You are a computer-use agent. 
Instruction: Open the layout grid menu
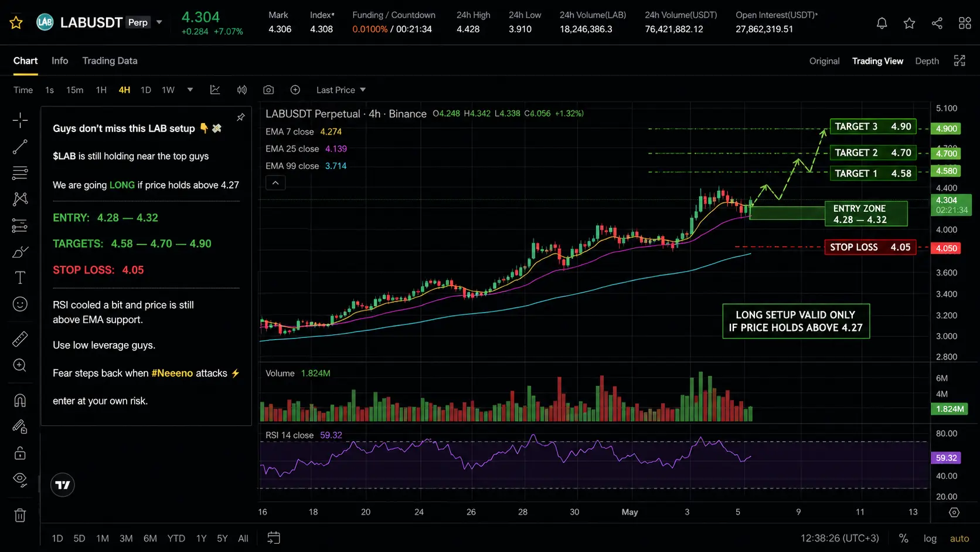965,23
